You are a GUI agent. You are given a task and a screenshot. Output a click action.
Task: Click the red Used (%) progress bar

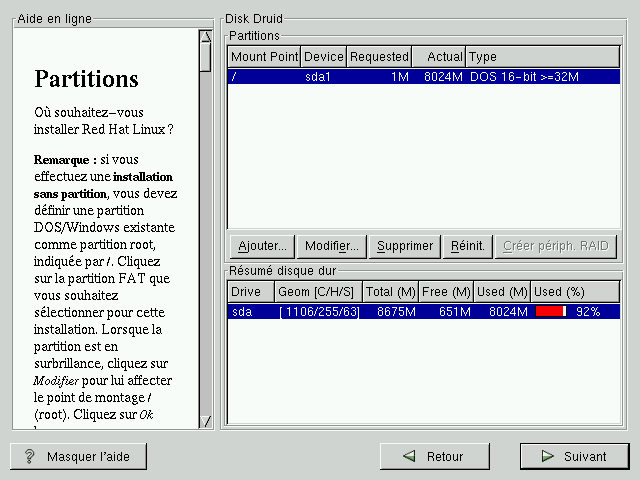551,312
